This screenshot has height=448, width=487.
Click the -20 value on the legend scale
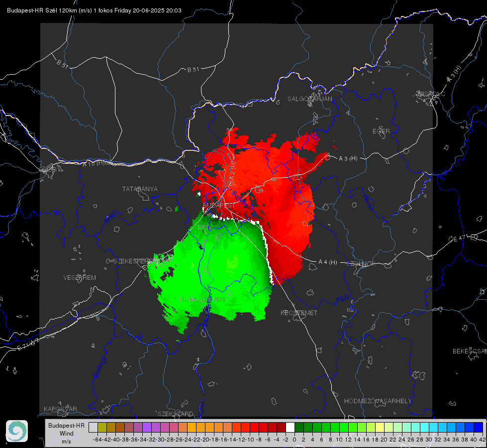click(205, 440)
